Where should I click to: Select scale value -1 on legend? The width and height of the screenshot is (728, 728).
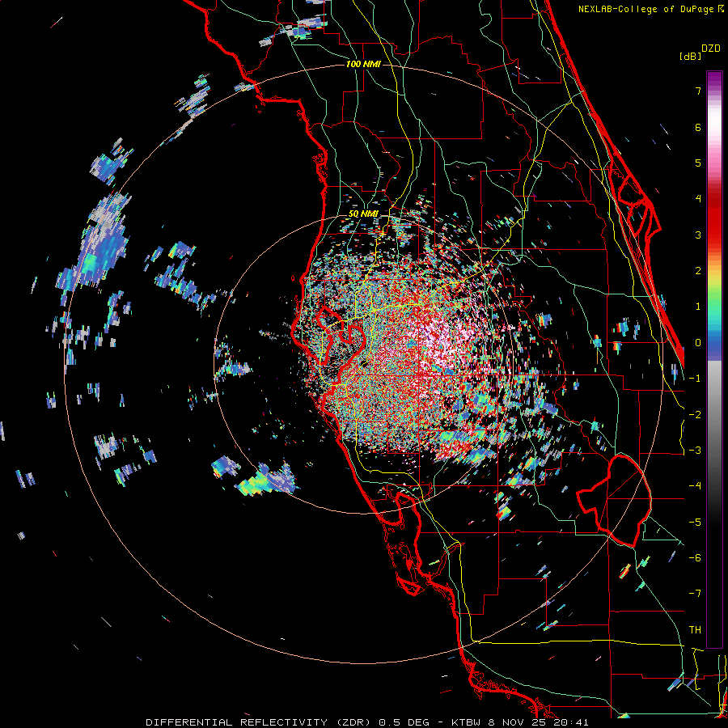pyautogui.click(x=695, y=379)
